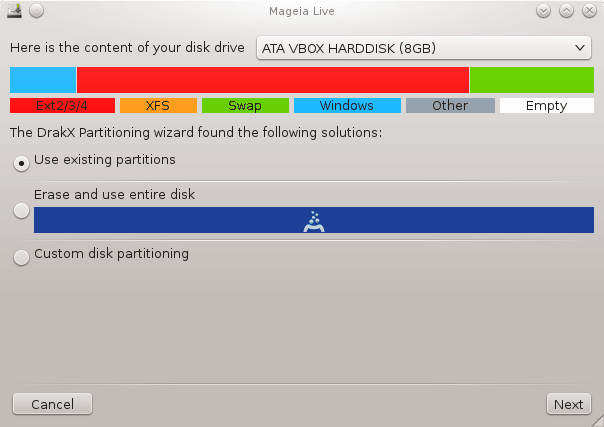Click the green swap partition in the disk bar

pos(532,80)
